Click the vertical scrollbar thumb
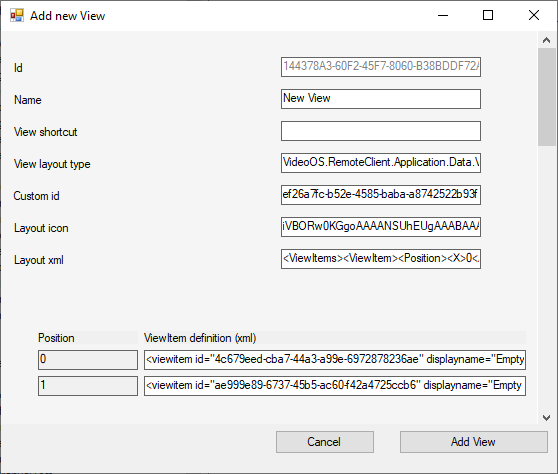This screenshot has height=474, width=558. [x=547, y=97]
